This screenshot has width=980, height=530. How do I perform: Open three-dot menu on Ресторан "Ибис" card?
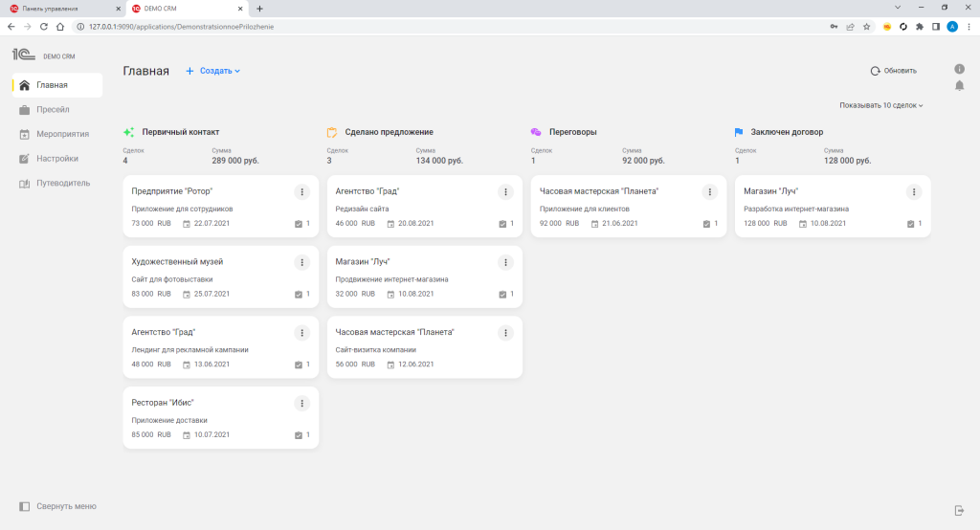(x=301, y=403)
